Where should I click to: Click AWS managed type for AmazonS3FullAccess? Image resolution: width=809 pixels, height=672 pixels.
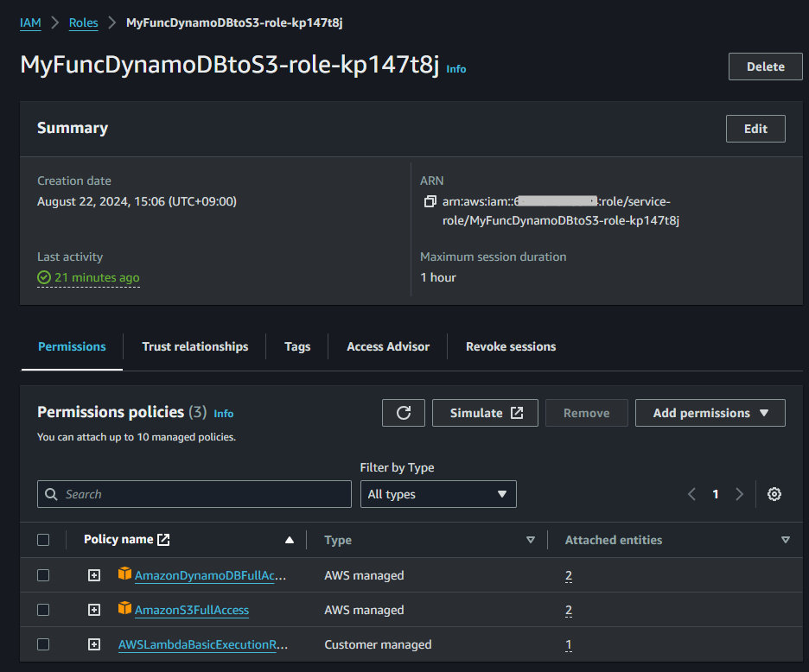[364, 610]
